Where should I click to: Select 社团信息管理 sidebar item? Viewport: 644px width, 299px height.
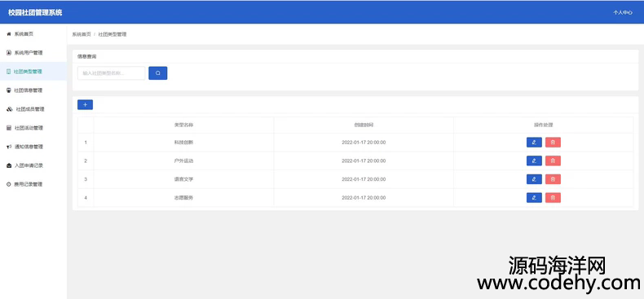tap(33, 90)
